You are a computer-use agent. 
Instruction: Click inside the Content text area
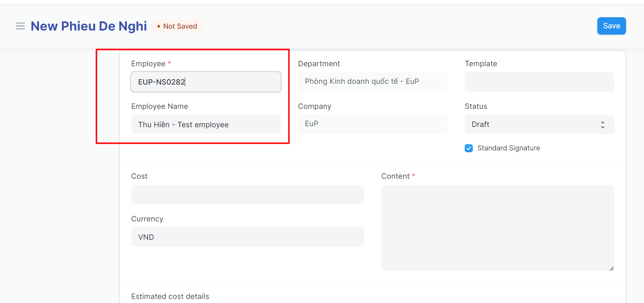coord(497,228)
